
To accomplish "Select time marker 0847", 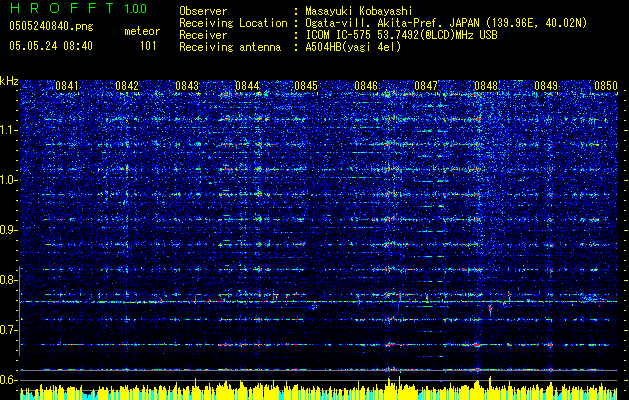I will [x=426, y=86].
